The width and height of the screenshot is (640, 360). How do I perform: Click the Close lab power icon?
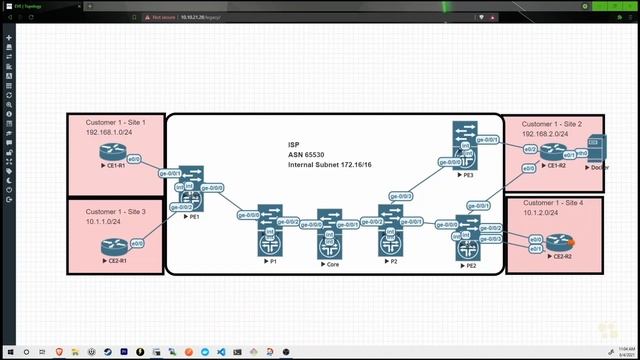click(9, 190)
